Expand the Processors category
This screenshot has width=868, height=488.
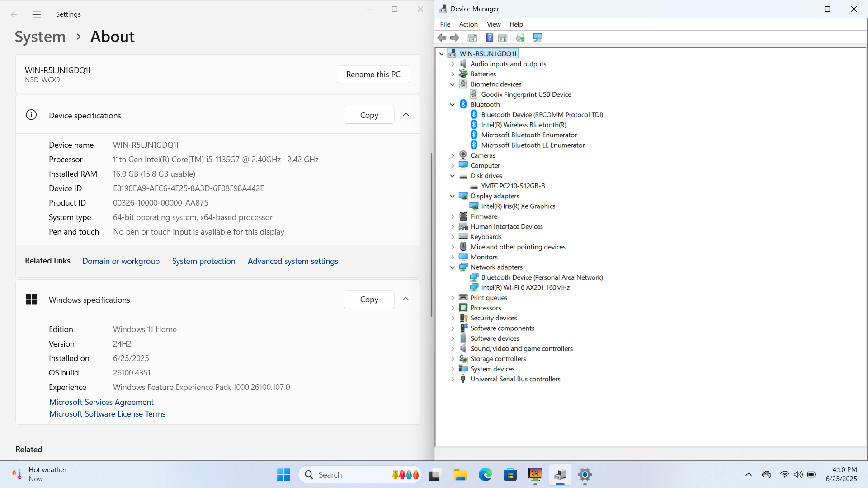tap(453, 308)
